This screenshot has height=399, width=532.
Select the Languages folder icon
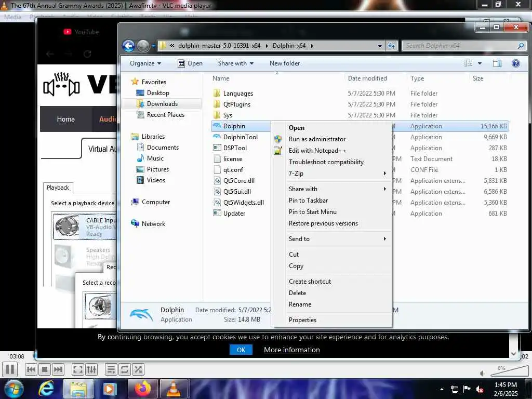tap(217, 94)
